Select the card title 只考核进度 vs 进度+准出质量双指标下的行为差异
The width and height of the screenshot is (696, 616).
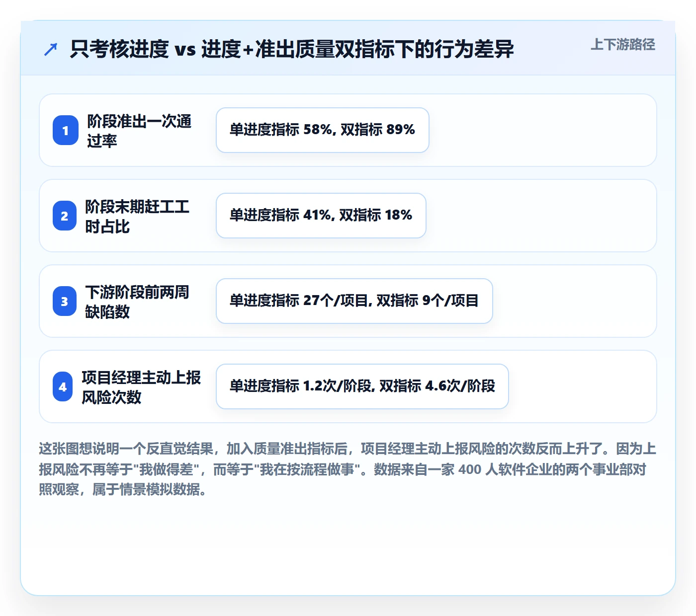point(292,49)
